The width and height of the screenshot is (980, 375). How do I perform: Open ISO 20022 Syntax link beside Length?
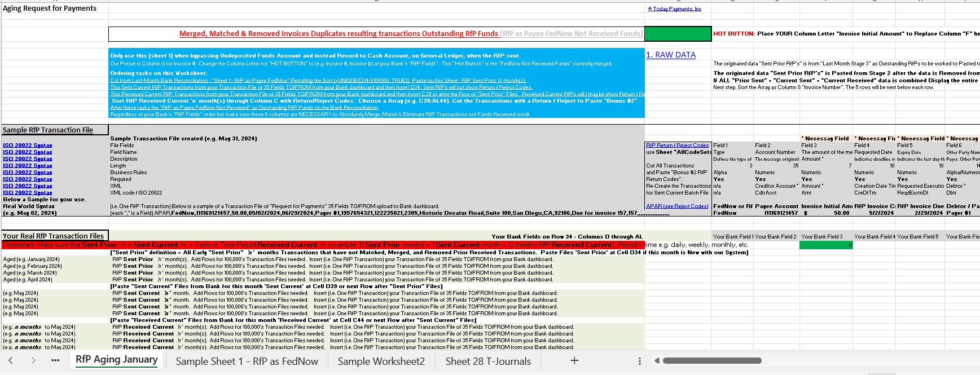click(28, 166)
